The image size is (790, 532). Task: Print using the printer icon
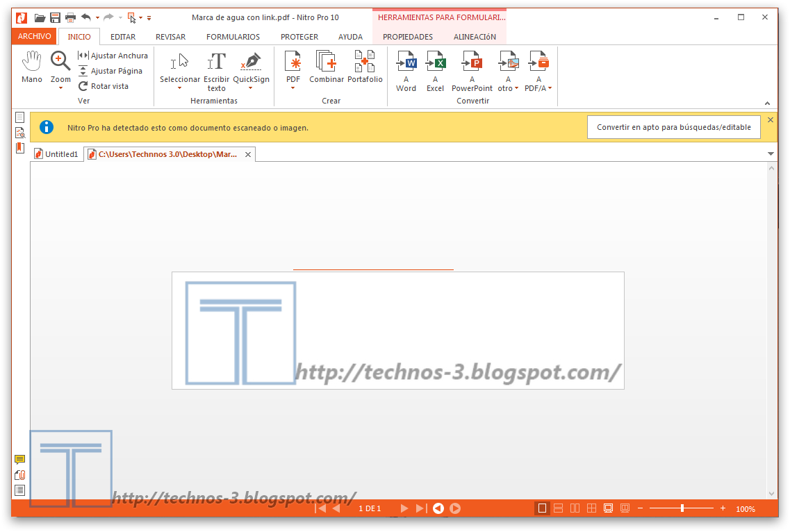[x=71, y=17]
